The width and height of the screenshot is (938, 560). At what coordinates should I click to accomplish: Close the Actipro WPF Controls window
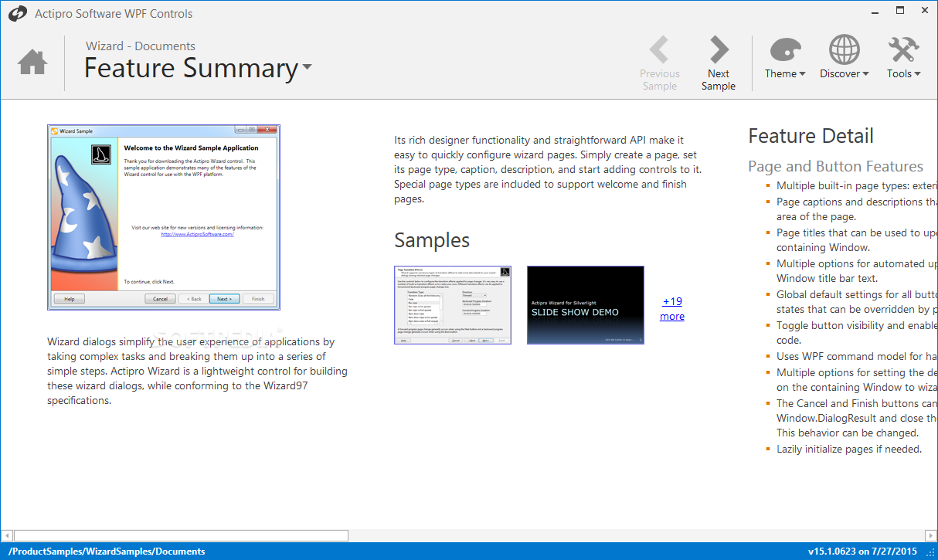pyautogui.click(x=923, y=11)
